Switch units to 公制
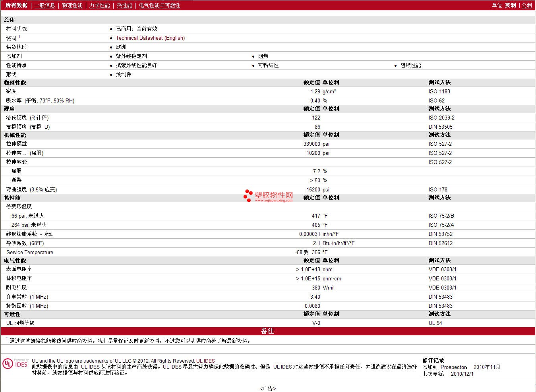Image resolution: width=536 pixels, height=392 pixels. [x=527, y=5]
